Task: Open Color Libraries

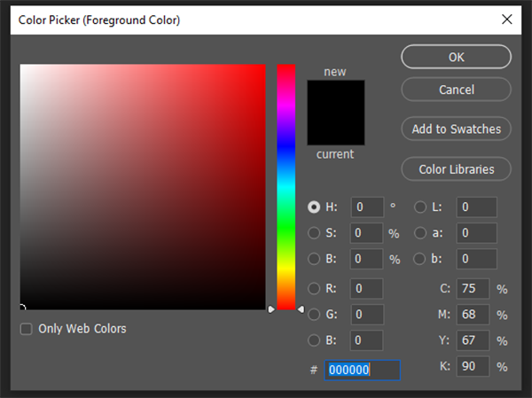Action: coord(456,169)
